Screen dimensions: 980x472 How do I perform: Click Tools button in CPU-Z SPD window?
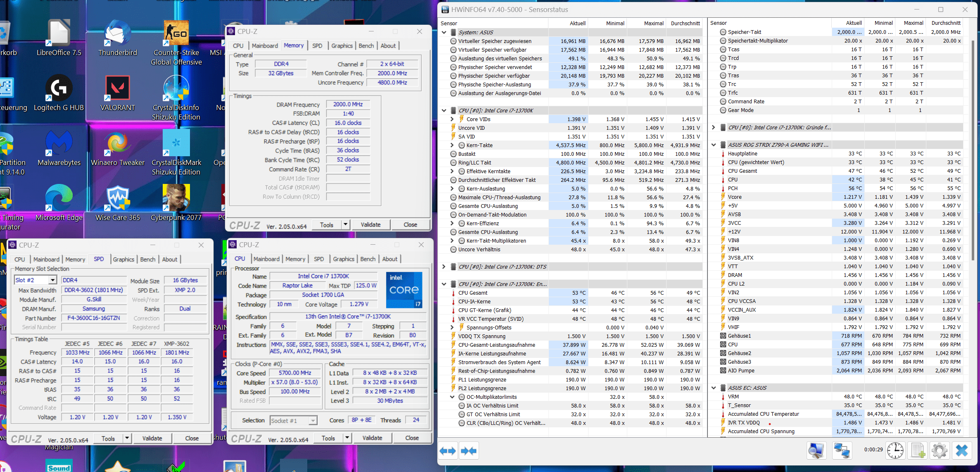pyautogui.click(x=108, y=438)
